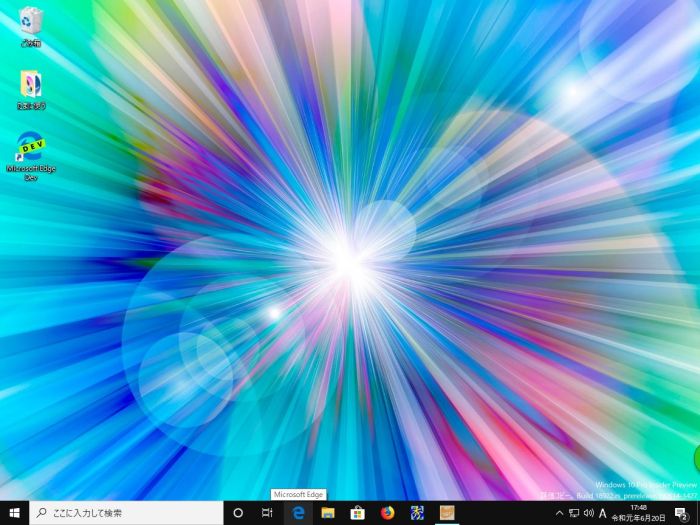
Task: Open the blue-yellow app right of Firefox
Action: click(x=417, y=512)
